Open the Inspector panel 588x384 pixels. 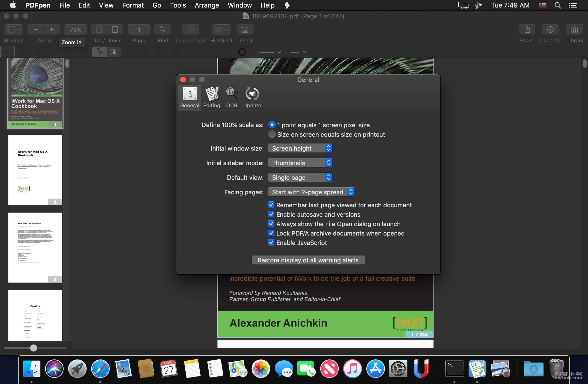(550, 30)
